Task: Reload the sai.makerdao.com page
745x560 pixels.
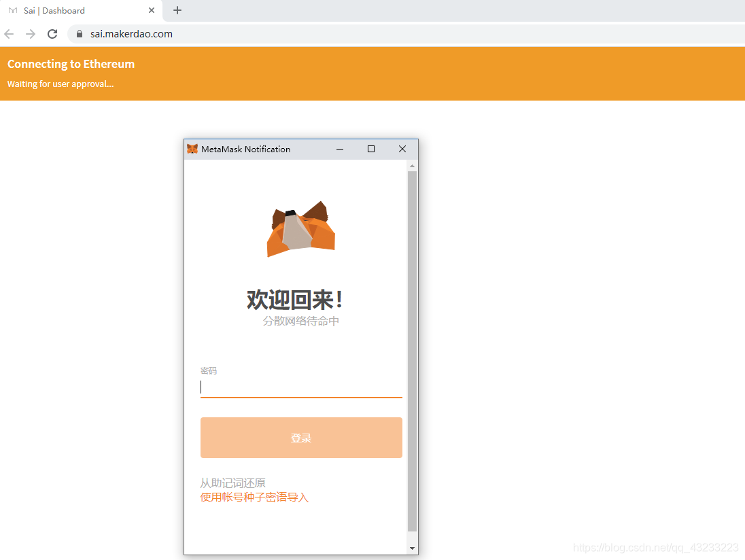Action: point(52,34)
